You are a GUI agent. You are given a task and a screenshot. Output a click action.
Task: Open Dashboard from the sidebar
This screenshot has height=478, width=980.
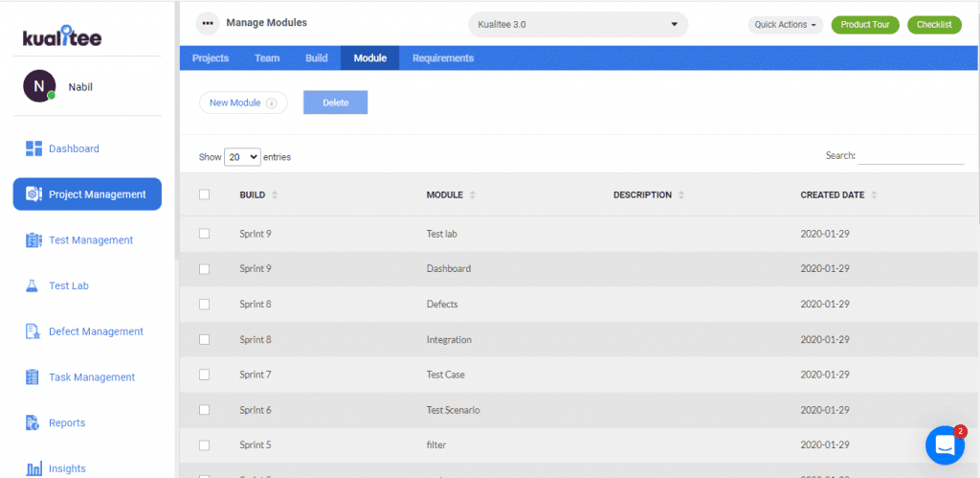(x=74, y=148)
